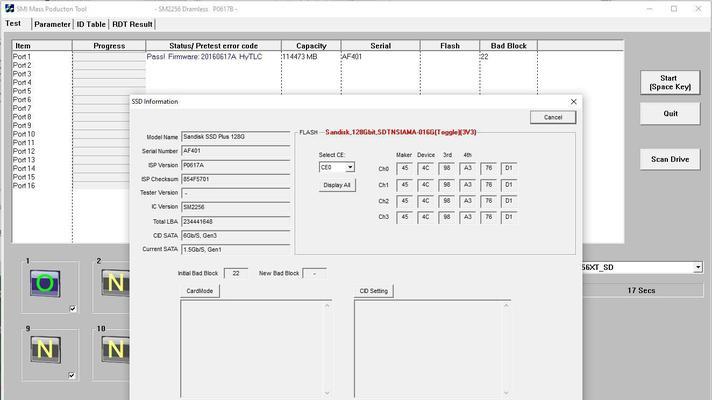The height and width of the screenshot is (400, 712).
Task: Switch to the Test tab
Action: pyautogui.click(x=13, y=23)
